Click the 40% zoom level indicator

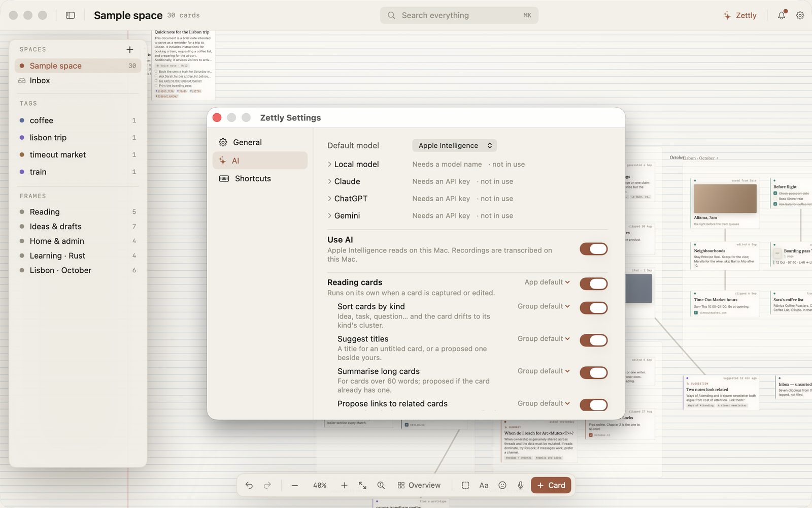point(320,485)
